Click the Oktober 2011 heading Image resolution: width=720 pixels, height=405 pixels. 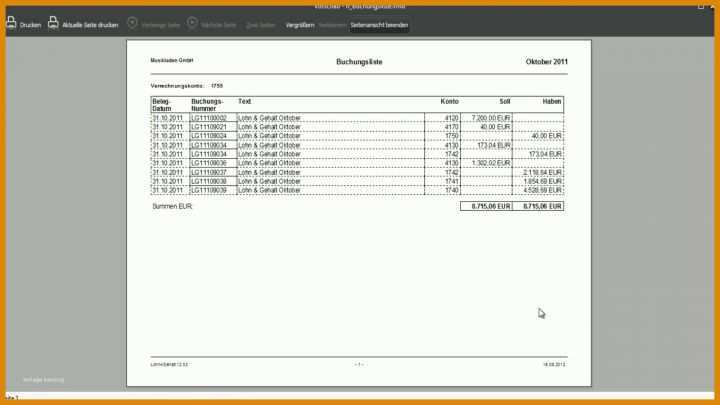click(546, 62)
